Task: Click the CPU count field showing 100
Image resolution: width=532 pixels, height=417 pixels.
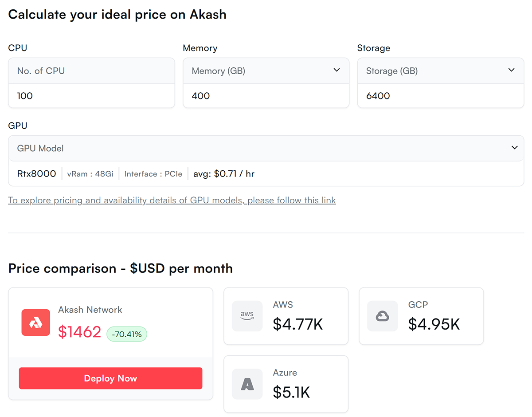Action: click(x=91, y=96)
